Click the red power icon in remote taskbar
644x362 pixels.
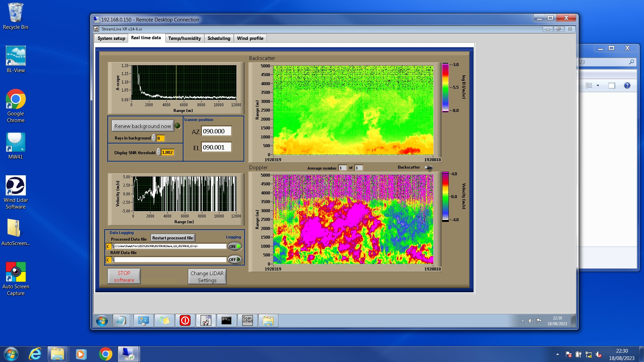tap(185, 320)
